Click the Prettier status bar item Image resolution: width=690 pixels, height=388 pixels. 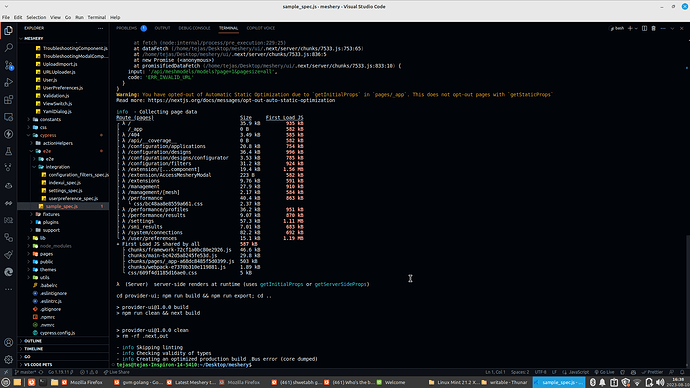[652, 372]
